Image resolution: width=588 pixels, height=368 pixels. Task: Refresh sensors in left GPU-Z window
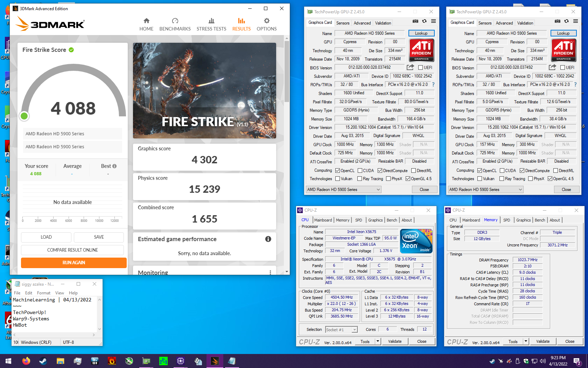pyautogui.click(x=425, y=21)
